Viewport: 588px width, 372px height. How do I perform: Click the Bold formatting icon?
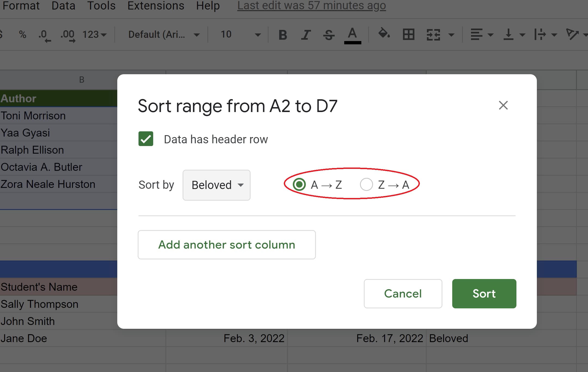click(x=282, y=34)
